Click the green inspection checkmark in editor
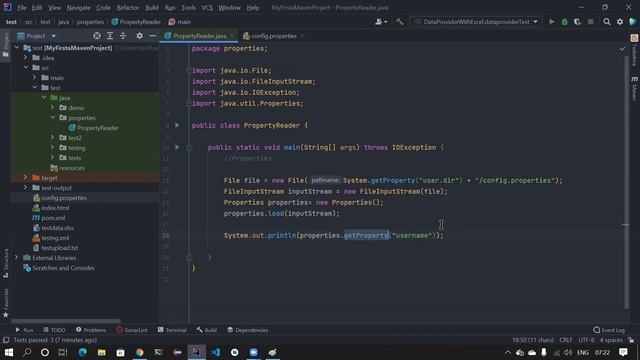 pos(622,49)
